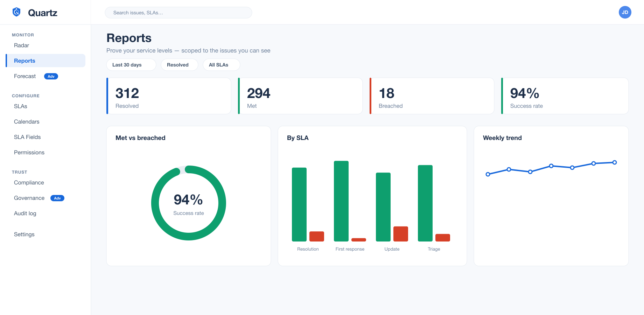Click the 'Triage' chart axis label
644x315 pixels.
tap(434, 249)
